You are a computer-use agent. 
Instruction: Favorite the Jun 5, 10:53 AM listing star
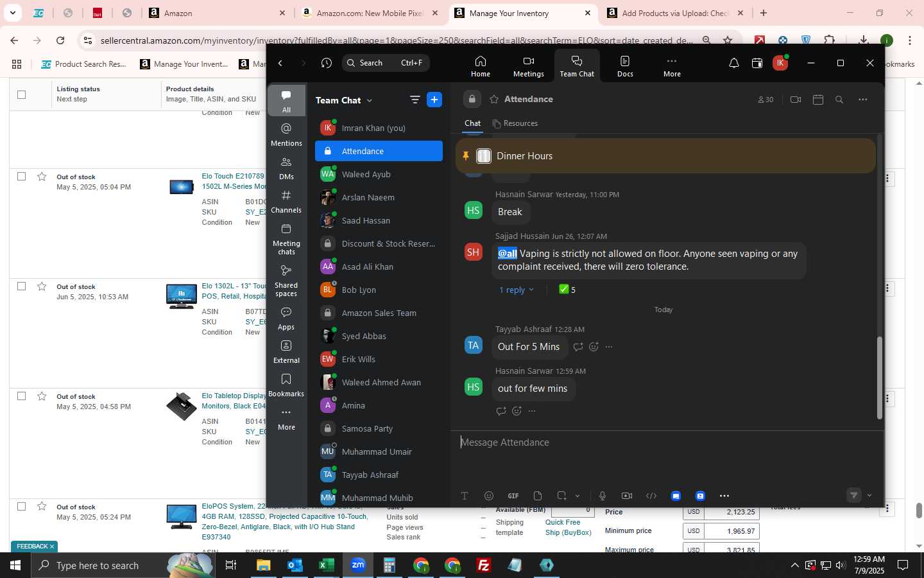pos(42,286)
